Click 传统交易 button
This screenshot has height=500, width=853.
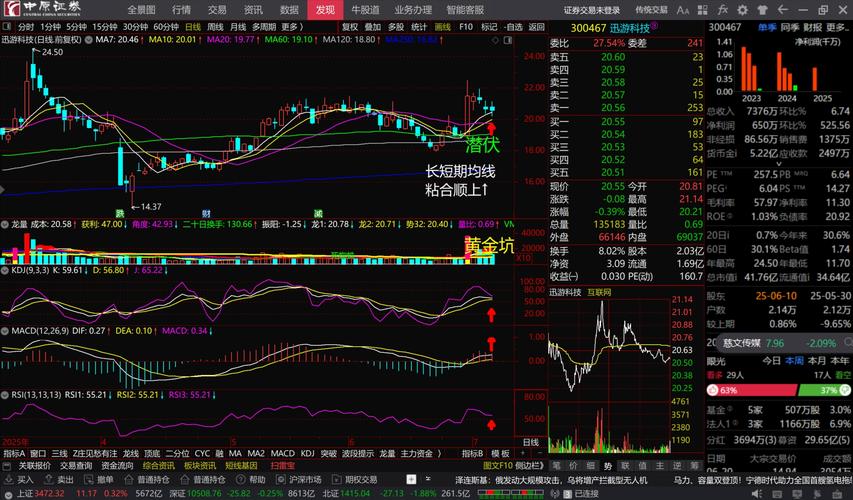click(651, 10)
